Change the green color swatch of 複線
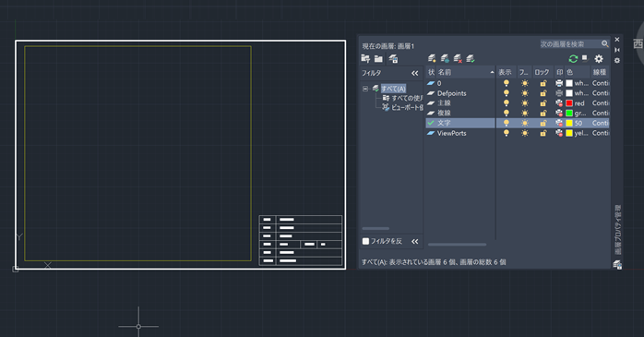This screenshot has width=644, height=337. tap(569, 113)
